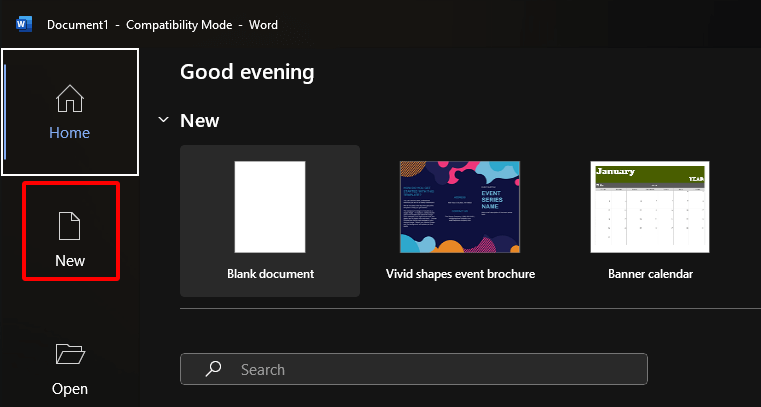Click the Document1 title bar text
Image resolution: width=761 pixels, height=407 pixels.
point(78,25)
